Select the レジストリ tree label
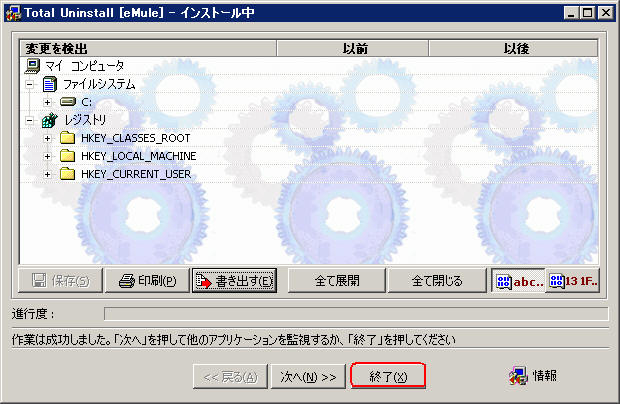This screenshot has width=620, height=404. point(85,120)
